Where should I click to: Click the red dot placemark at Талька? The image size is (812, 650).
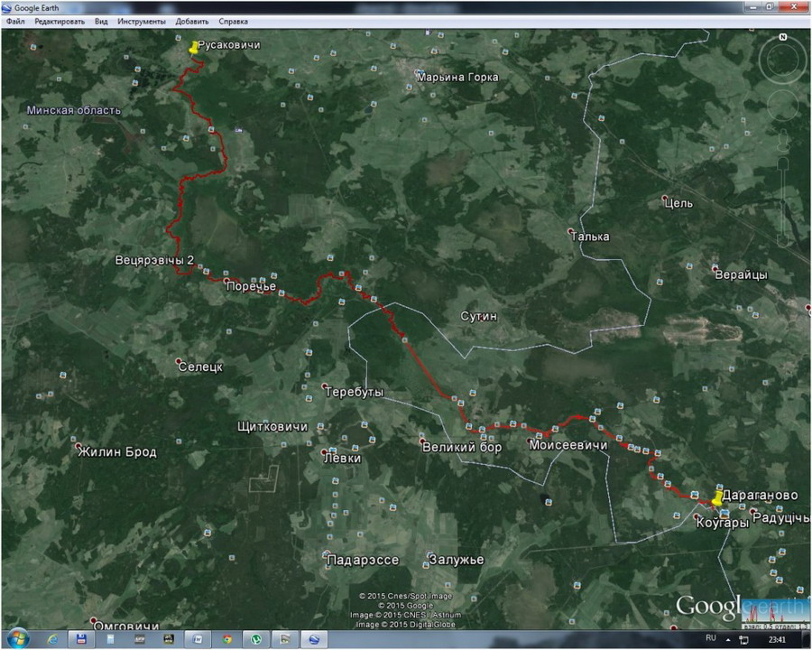[570, 232]
